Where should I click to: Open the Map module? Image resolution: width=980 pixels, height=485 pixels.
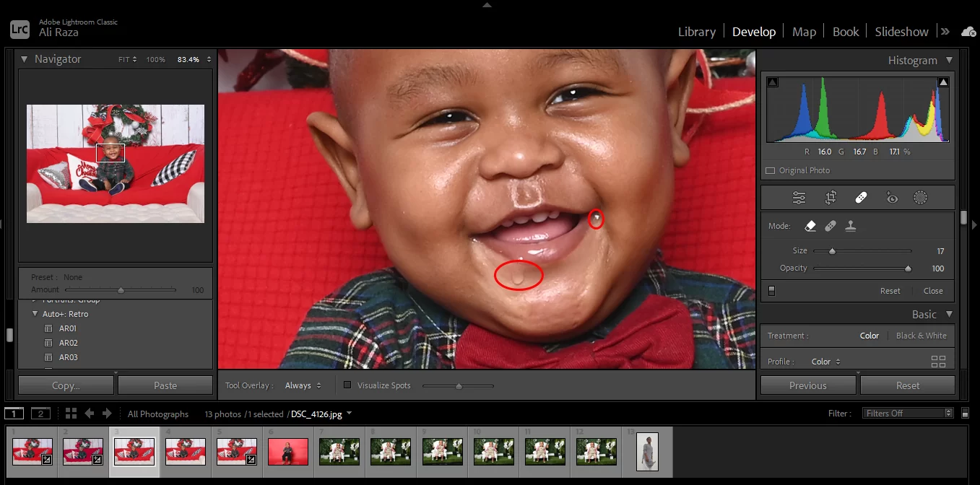(804, 32)
